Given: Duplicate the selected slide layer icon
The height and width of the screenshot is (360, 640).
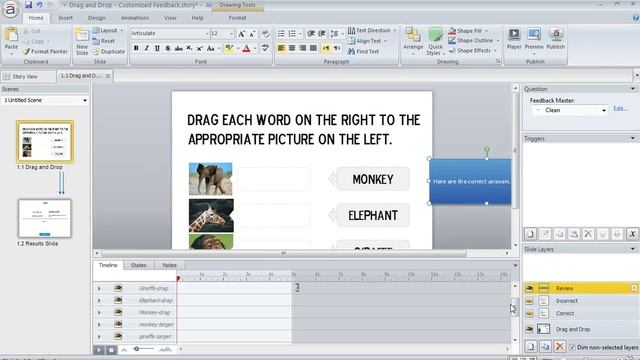Looking at the screenshot, I should click(x=545, y=347).
